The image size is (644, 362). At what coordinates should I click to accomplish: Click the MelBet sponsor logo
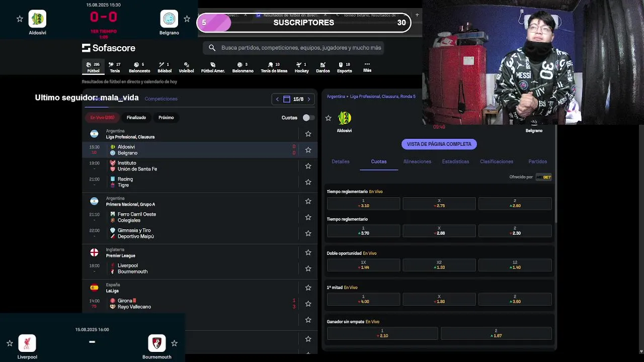click(x=543, y=177)
